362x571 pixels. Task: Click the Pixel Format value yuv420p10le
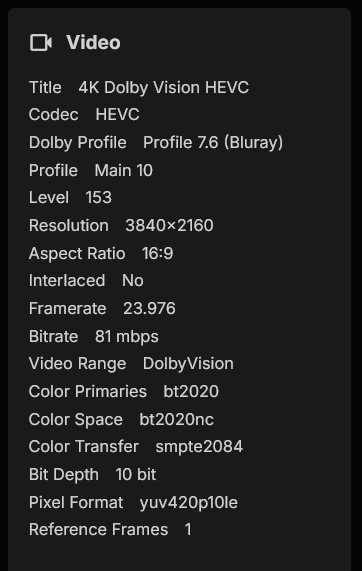(x=189, y=503)
